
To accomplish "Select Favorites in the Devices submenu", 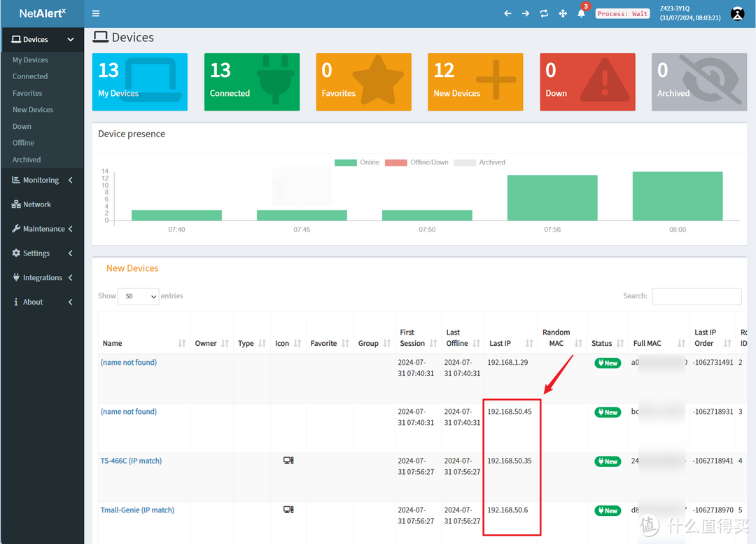I will coord(27,93).
